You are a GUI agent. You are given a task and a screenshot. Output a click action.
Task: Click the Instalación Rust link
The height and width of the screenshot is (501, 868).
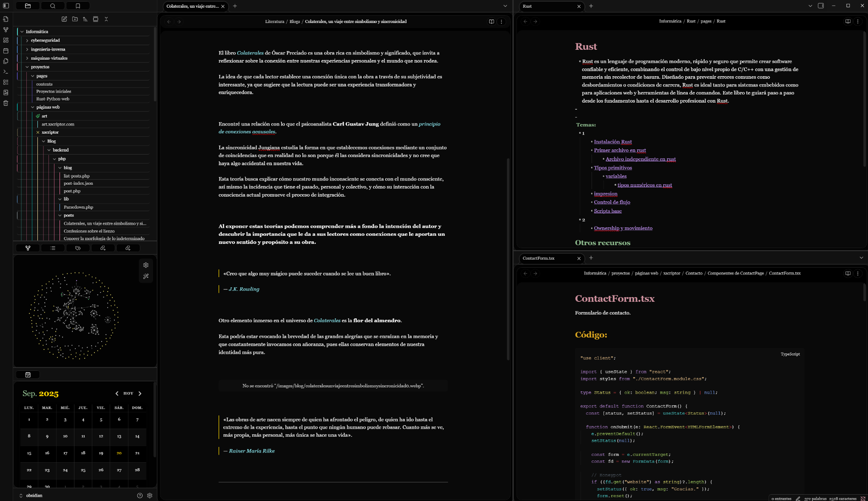[613, 142]
